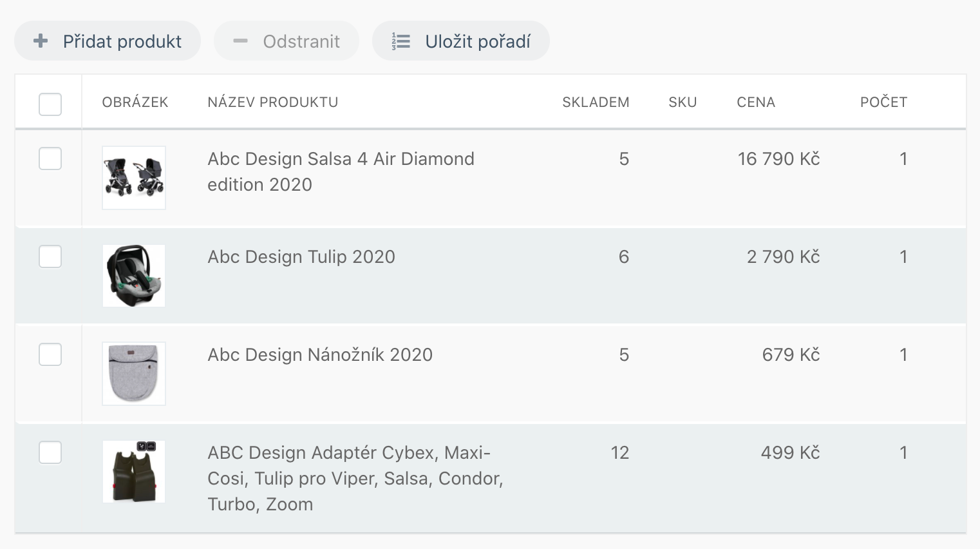The width and height of the screenshot is (980, 549).
Task: Click the Cena column header
Action: click(755, 102)
